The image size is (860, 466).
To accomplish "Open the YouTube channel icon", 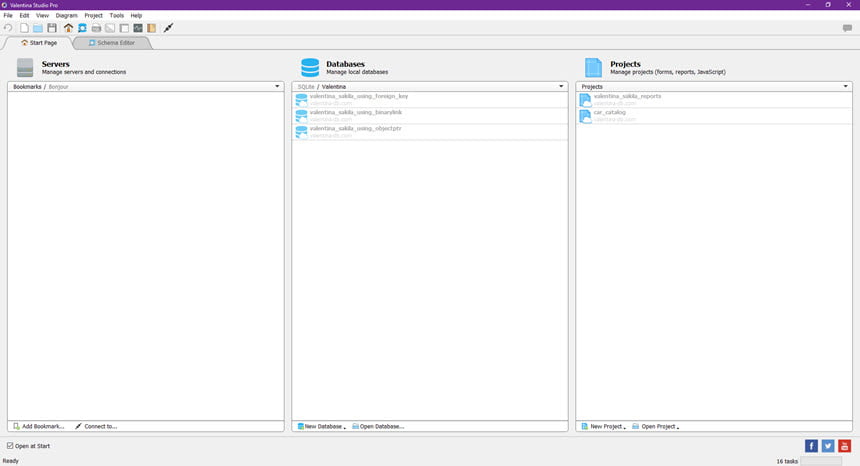I will pos(845,446).
